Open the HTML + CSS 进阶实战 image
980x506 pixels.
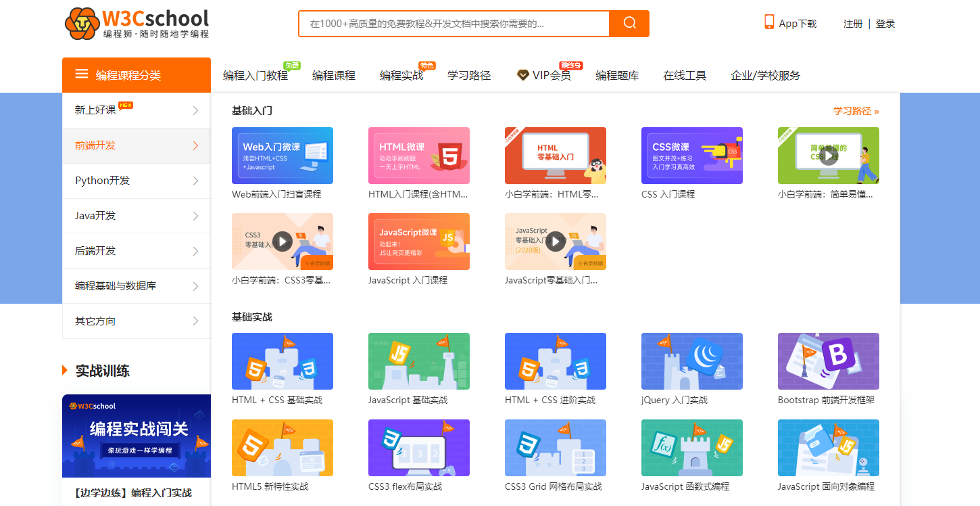click(556, 361)
